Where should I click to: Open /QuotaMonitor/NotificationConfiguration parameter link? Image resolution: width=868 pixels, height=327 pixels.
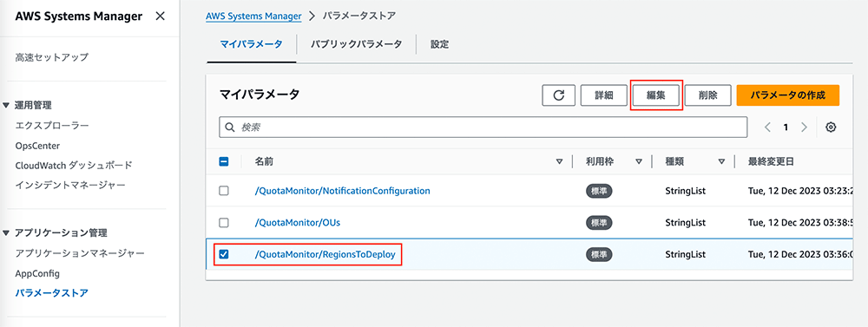(342, 191)
